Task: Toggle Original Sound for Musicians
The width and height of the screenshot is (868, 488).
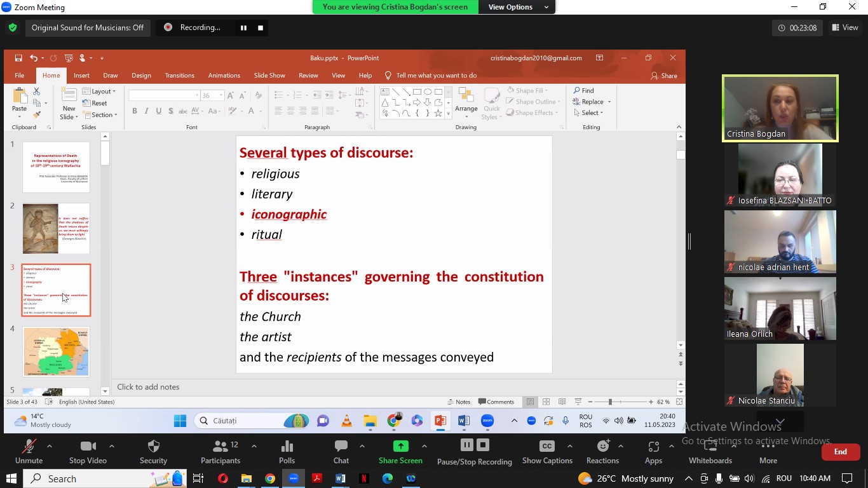Action: 88,28
